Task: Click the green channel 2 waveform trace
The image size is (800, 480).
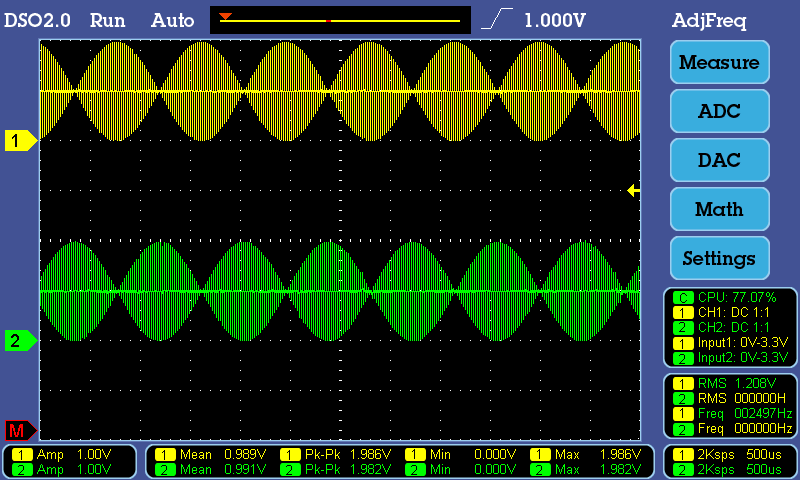Action: (x=340, y=291)
